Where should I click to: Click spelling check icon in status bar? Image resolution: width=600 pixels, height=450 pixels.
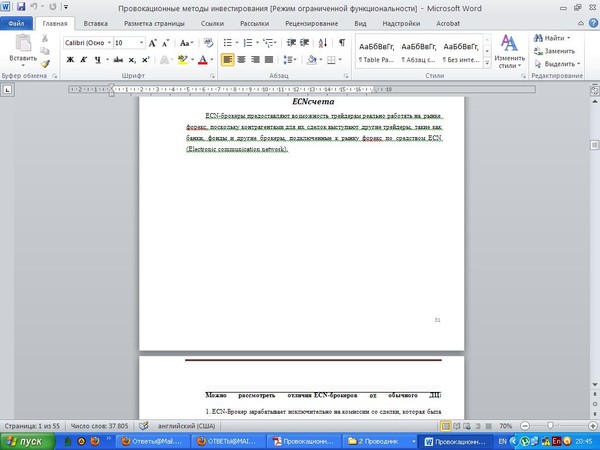tap(143, 426)
